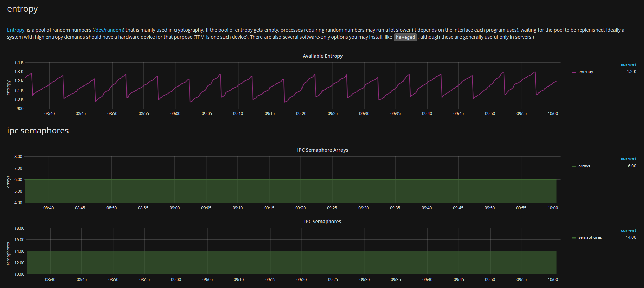Click 10:00 tick on Available Entropy chart

(x=553, y=114)
